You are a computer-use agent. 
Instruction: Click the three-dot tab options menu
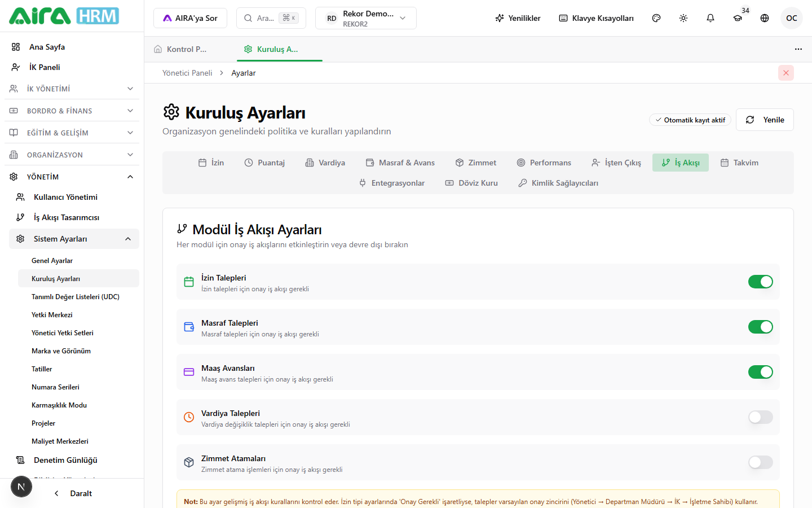coord(798,49)
